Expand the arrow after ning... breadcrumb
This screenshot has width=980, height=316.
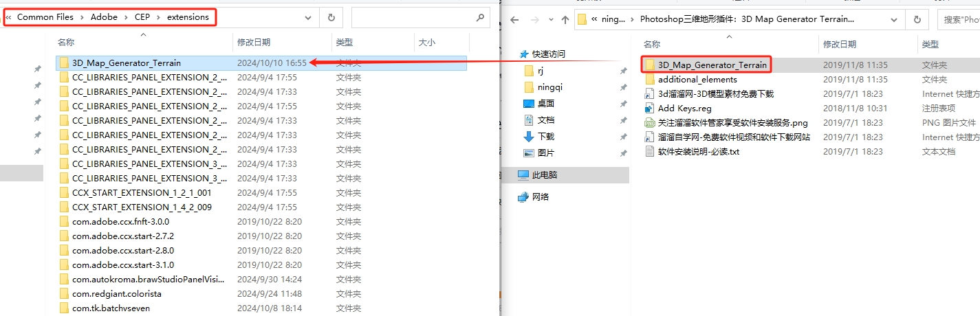(633, 19)
